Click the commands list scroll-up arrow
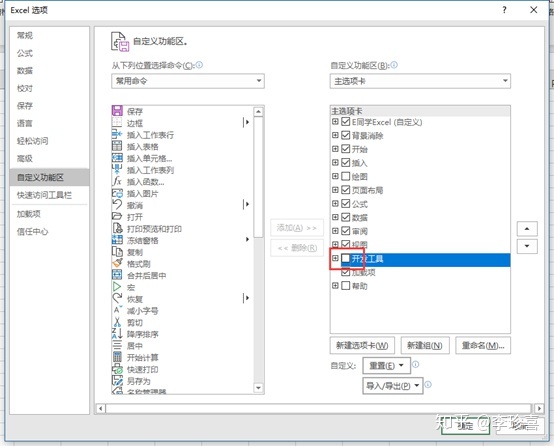The width and height of the screenshot is (554, 446). [x=259, y=112]
